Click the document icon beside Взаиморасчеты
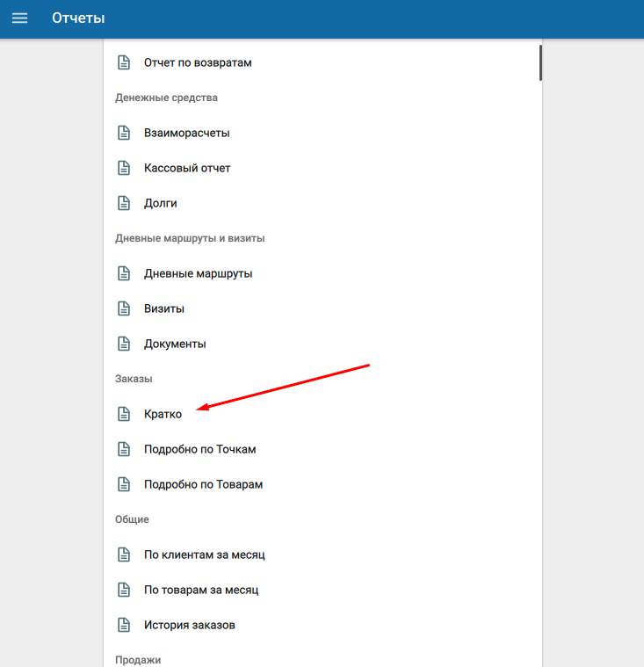The image size is (644, 667). [x=124, y=133]
